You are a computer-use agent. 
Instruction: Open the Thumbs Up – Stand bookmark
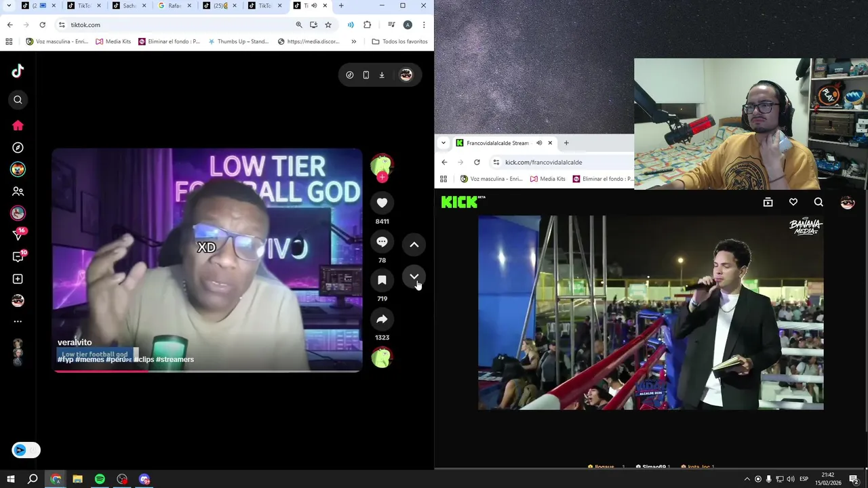click(x=238, y=41)
